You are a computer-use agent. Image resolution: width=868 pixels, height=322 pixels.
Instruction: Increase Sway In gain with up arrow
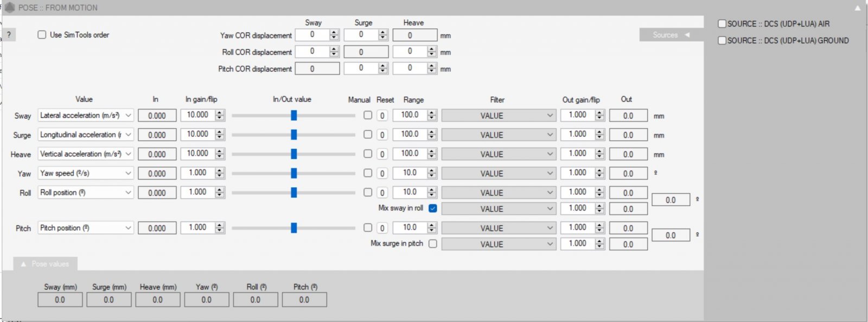pyautogui.click(x=220, y=113)
